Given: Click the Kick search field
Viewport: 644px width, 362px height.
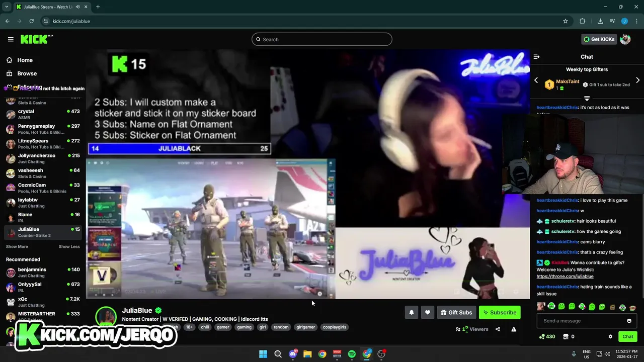Looking at the screenshot, I should (322, 39).
